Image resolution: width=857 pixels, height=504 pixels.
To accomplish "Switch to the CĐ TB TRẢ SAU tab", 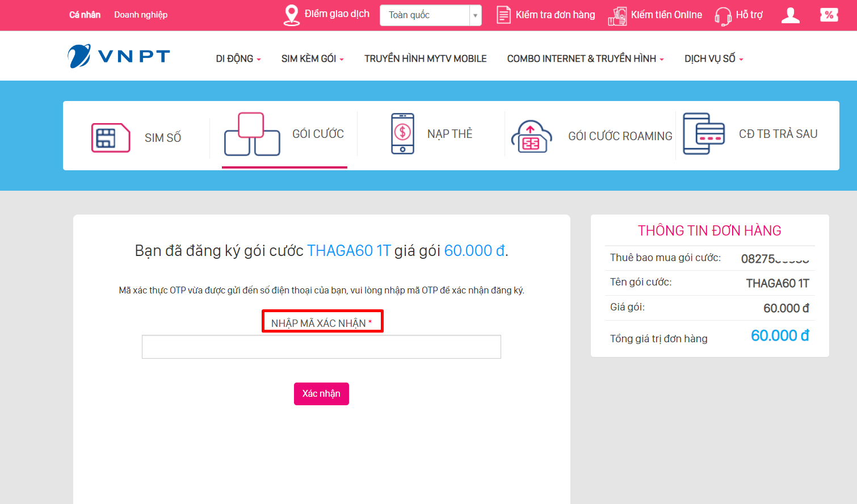I will pos(778,134).
